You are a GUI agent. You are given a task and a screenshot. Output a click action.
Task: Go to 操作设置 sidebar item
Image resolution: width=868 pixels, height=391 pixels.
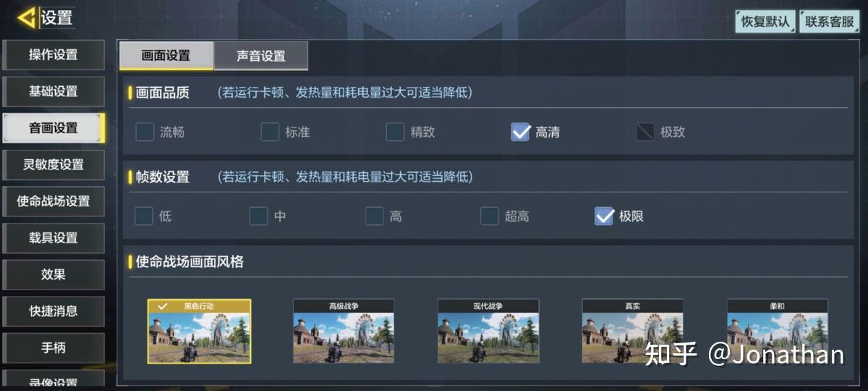coord(54,54)
